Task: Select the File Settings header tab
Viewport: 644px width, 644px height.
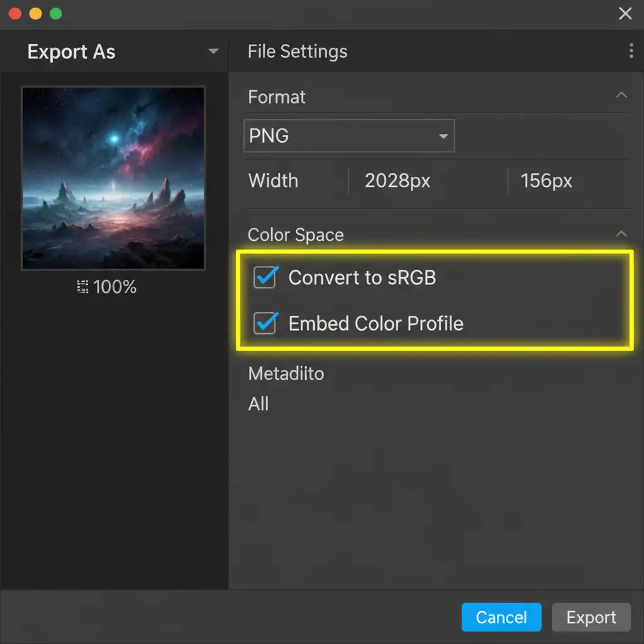Action: (x=297, y=52)
